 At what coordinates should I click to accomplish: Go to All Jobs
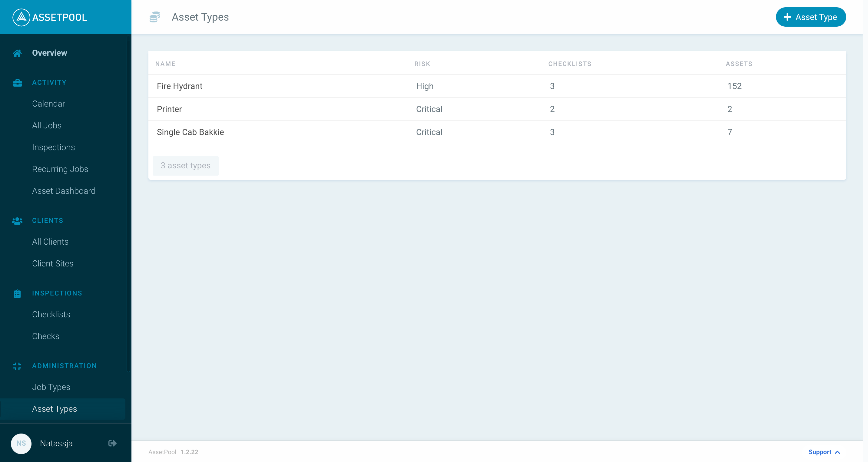[x=47, y=126]
